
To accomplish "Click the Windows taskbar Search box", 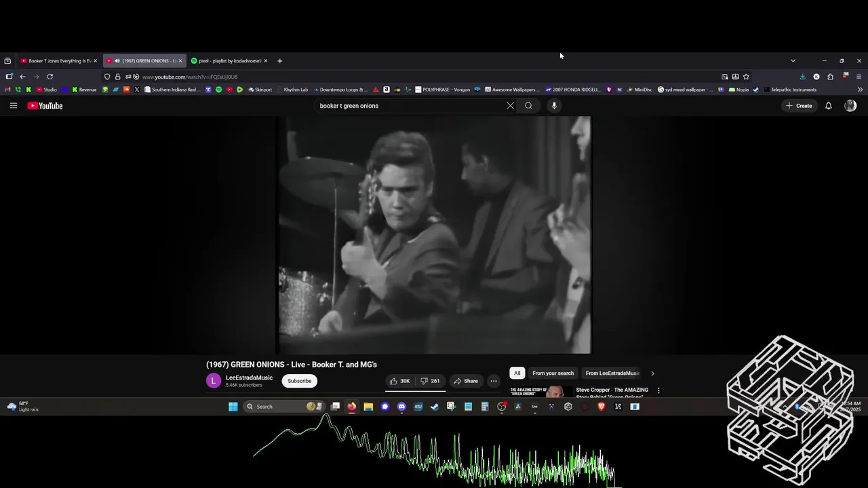I will coord(283,407).
